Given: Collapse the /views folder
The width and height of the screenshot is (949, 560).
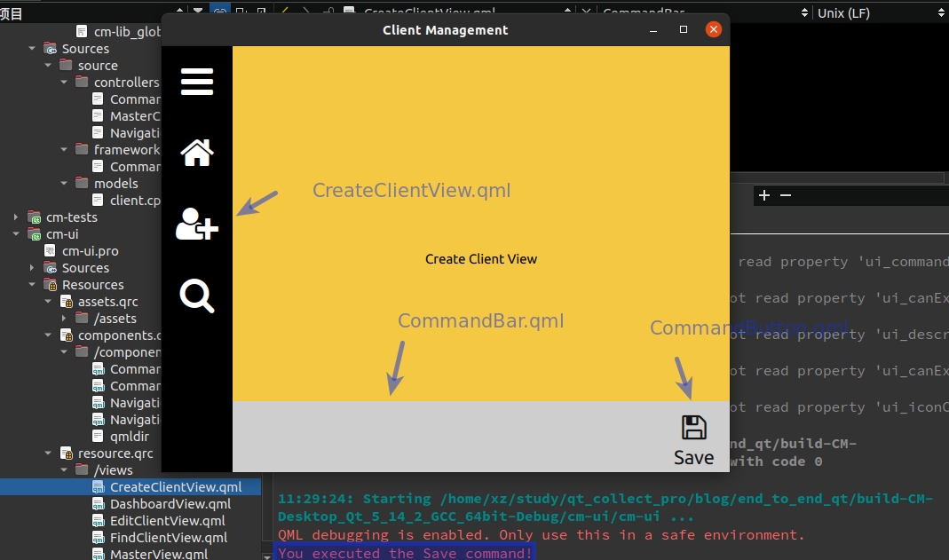Looking at the screenshot, I should coord(64,469).
